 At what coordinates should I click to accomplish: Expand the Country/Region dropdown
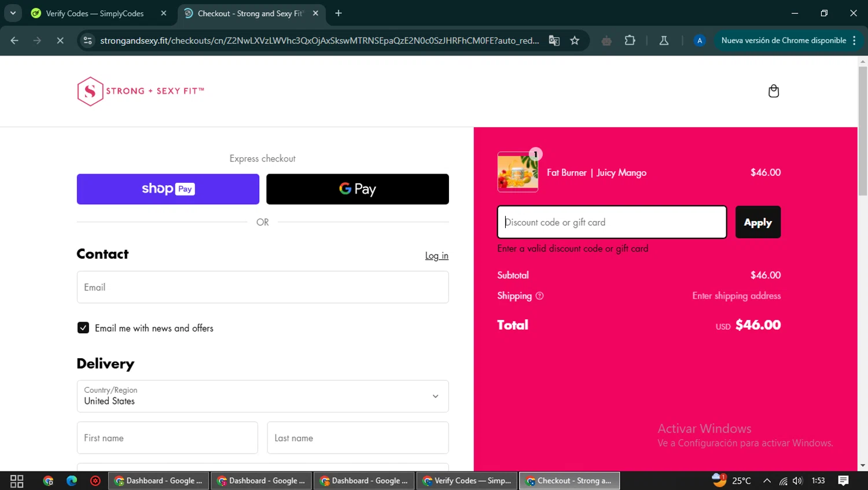coord(263,396)
